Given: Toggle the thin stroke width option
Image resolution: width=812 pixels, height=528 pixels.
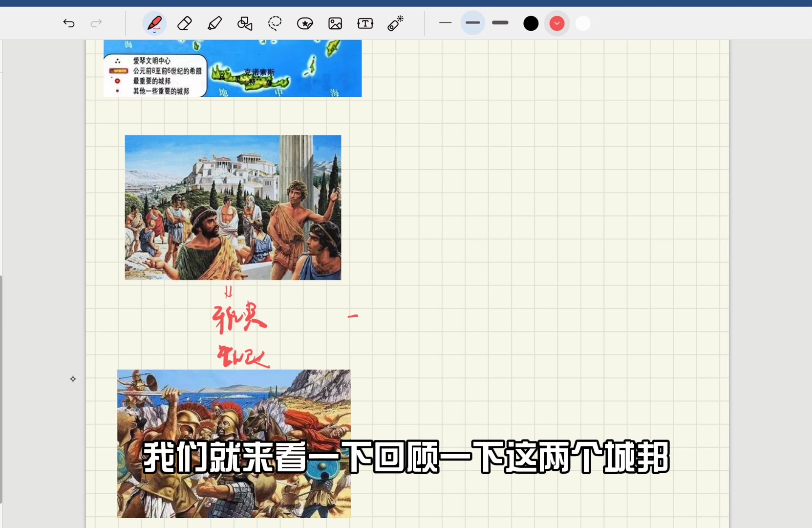Looking at the screenshot, I should pyautogui.click(x=445, y=23).
